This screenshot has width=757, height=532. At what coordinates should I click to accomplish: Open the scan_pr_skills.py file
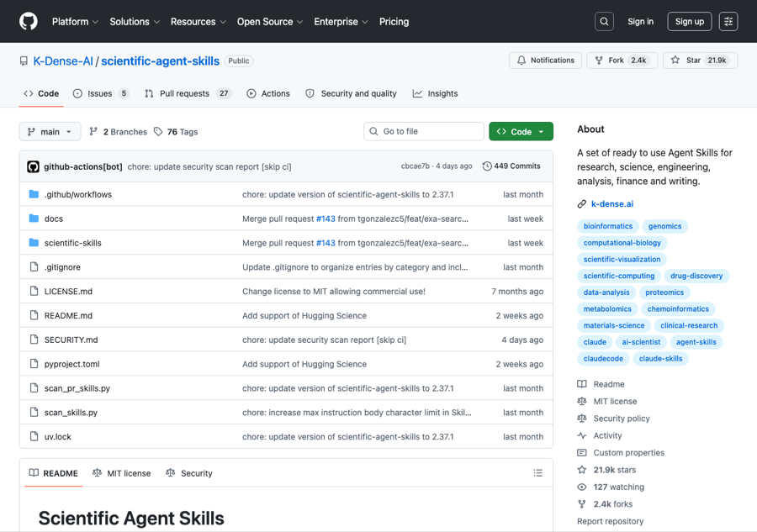(x=77, y=388)
